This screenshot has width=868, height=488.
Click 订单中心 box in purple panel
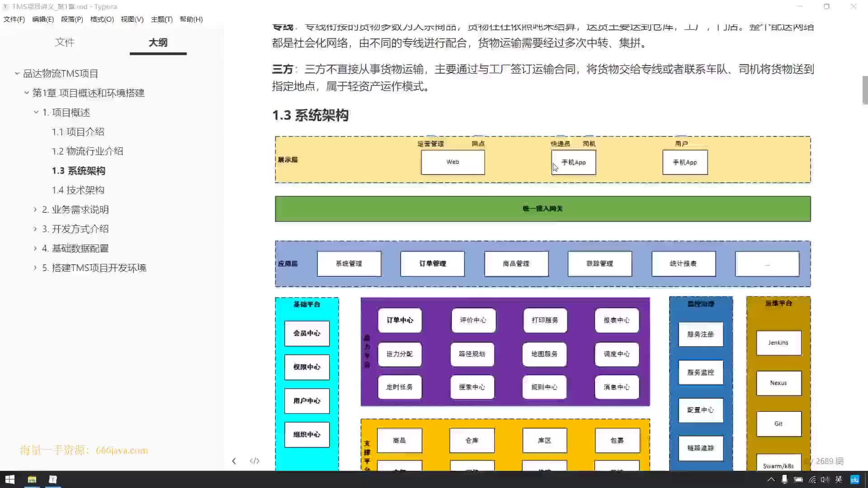[x=400, y=320]
